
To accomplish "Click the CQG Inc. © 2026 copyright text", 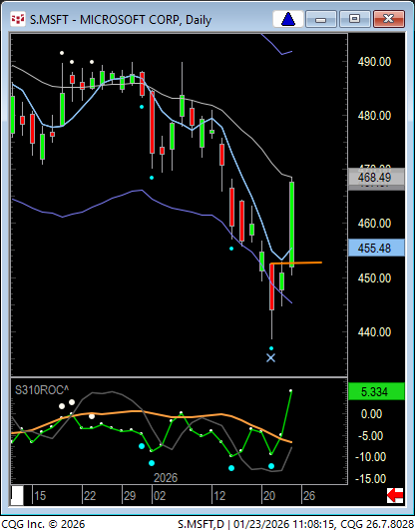I will tap(43, 524).
